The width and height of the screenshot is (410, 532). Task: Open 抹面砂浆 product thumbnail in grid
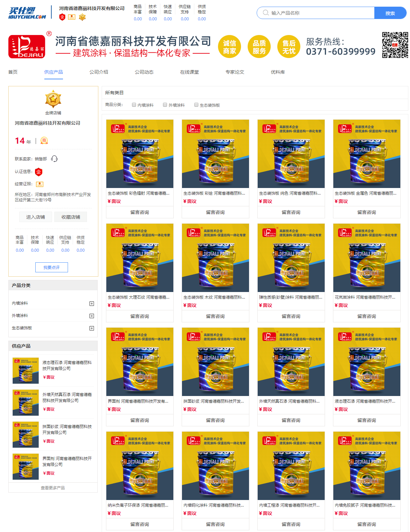tap(216, 362)
